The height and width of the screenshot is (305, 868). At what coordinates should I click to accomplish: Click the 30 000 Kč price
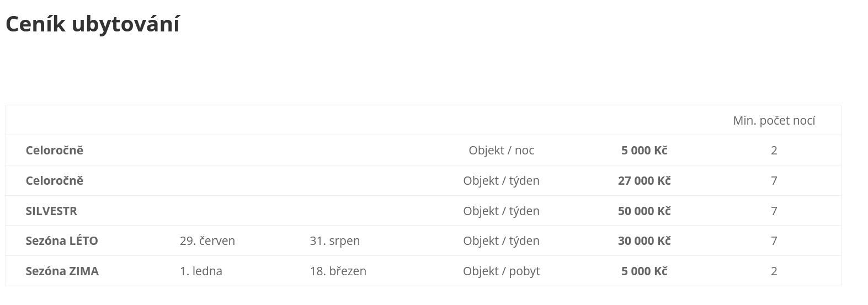(645, 240)
